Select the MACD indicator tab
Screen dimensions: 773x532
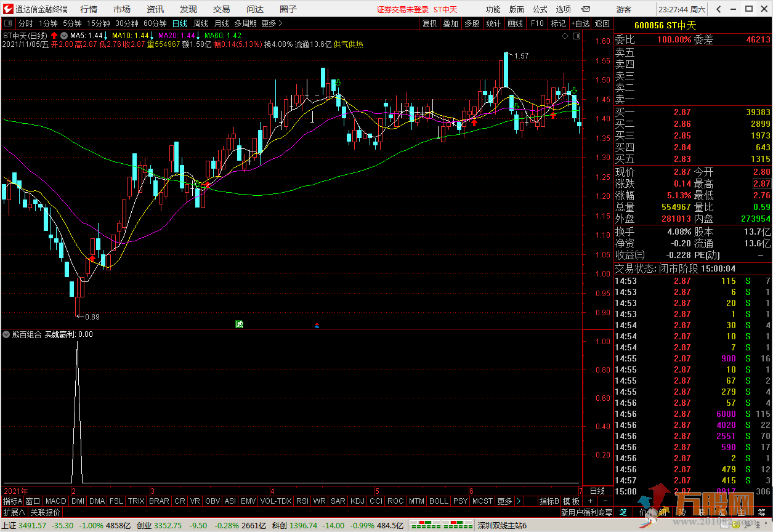click(55, 501)
